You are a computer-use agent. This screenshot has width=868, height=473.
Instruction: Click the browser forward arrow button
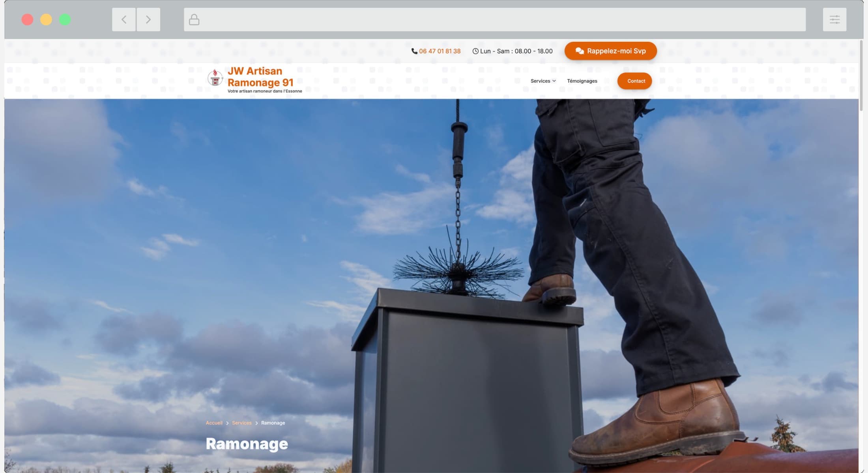[x=148, y=20]
